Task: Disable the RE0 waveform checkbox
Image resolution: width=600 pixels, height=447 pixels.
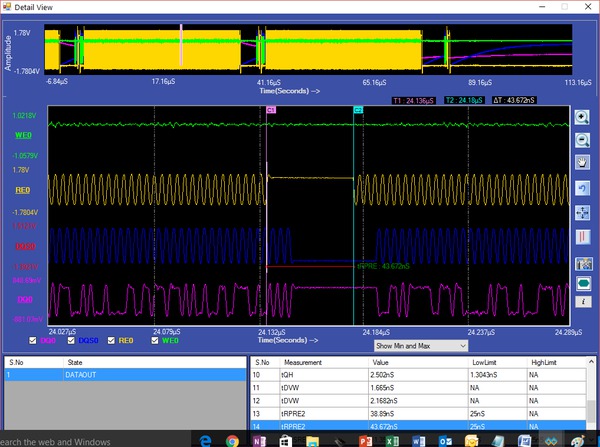Action: coord(112,341)
